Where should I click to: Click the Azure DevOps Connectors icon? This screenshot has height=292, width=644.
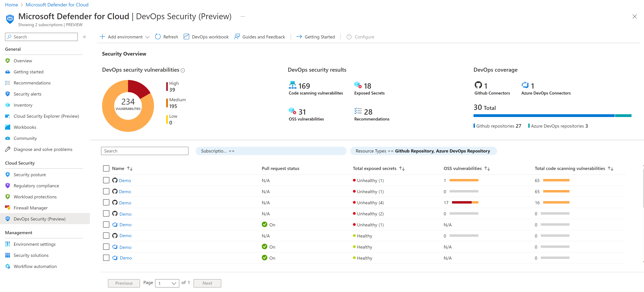525,85
